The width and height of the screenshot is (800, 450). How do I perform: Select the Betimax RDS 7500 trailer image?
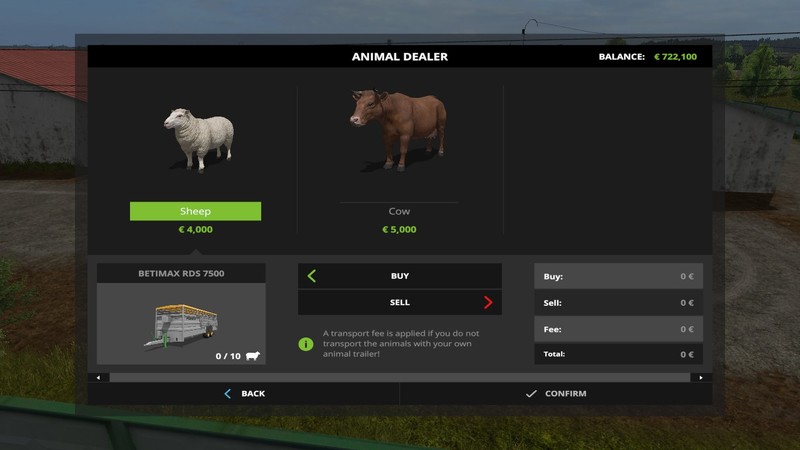pyautogui.click(x=181, y=324)
